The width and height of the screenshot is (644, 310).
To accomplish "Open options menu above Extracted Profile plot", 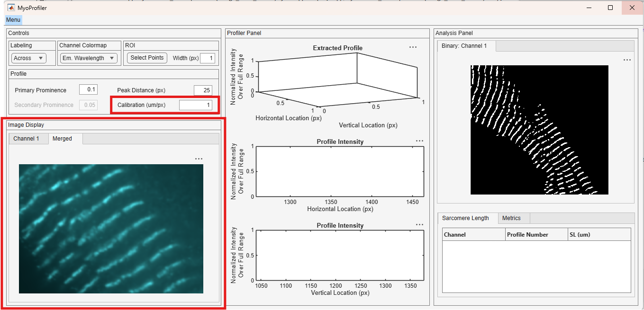I will point(413,47).
